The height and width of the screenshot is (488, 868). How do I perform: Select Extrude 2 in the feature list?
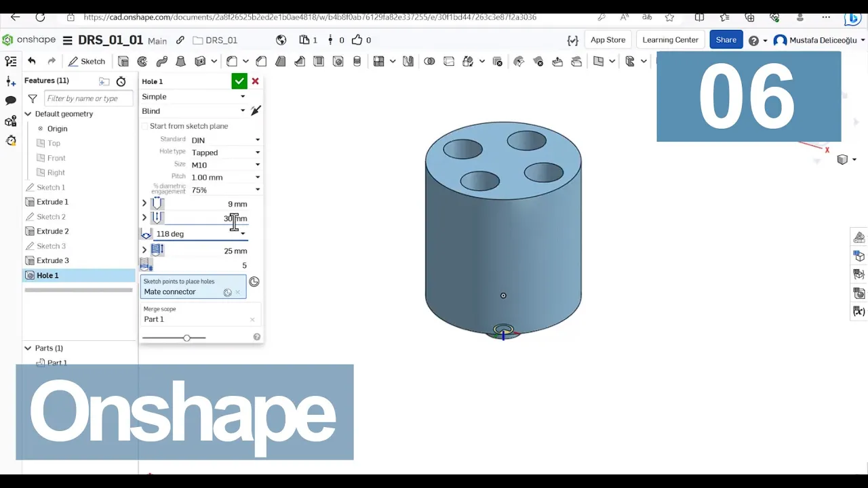point(52,231)
